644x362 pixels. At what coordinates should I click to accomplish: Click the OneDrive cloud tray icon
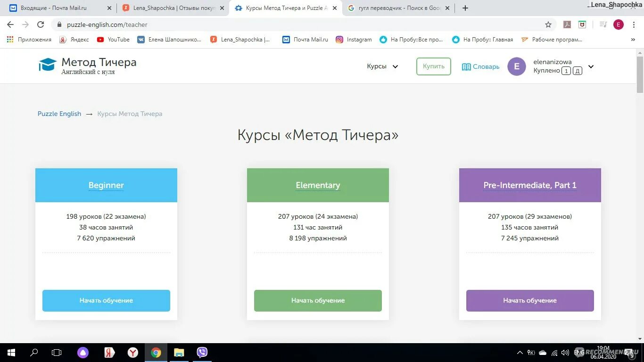click(543, 353)
